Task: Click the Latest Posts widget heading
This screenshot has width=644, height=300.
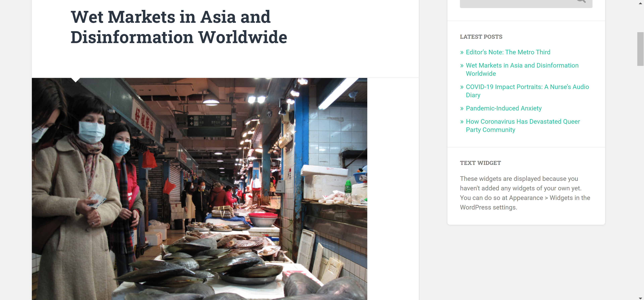Action: pyautogui.click(x=481, y=37)
